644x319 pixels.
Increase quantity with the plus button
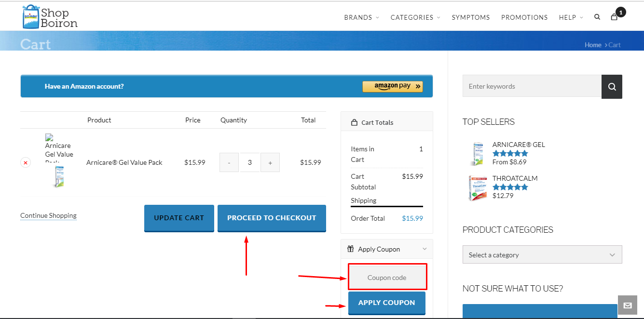[x=270, y=162]
